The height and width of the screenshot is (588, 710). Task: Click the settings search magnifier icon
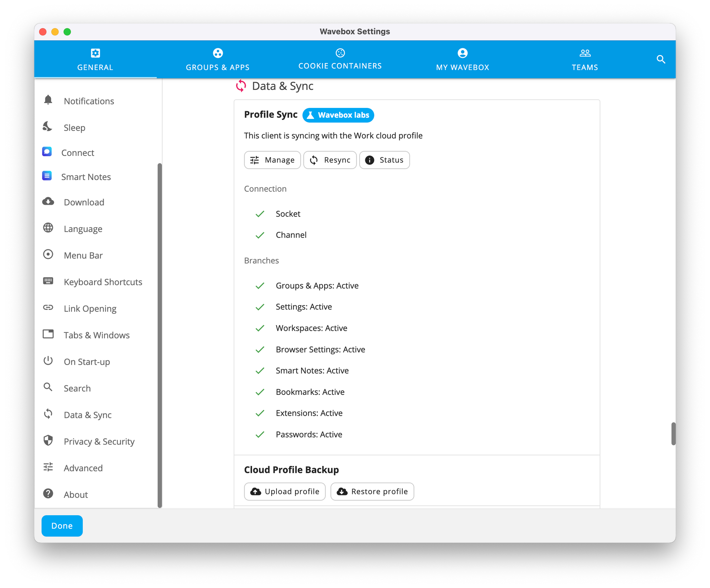[x=661, y=59]
